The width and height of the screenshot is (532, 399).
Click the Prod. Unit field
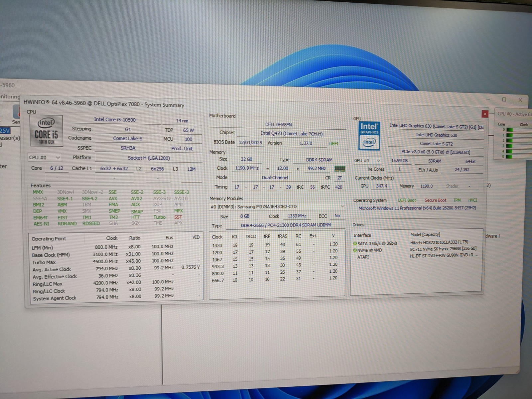(x=182, y=149)
